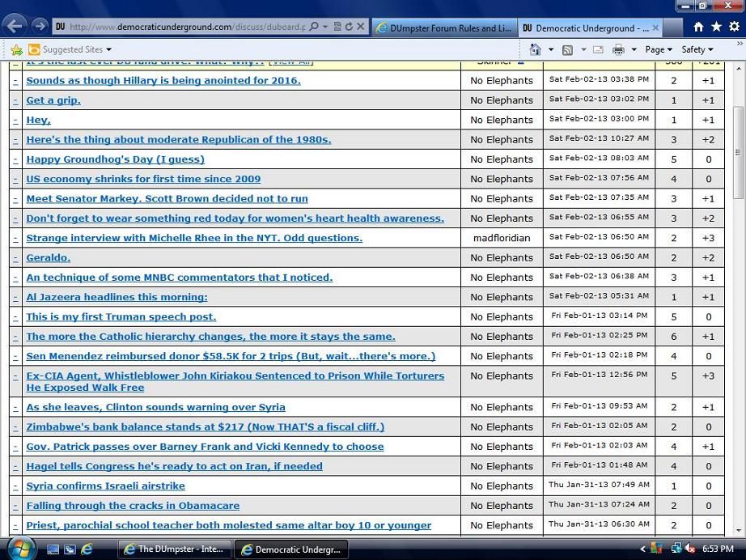The width and height of the screenshot is (746, 560).
Task: Switch to The DUmpster taskbar window
Action: pyautogui.click(x=175, y=549)
